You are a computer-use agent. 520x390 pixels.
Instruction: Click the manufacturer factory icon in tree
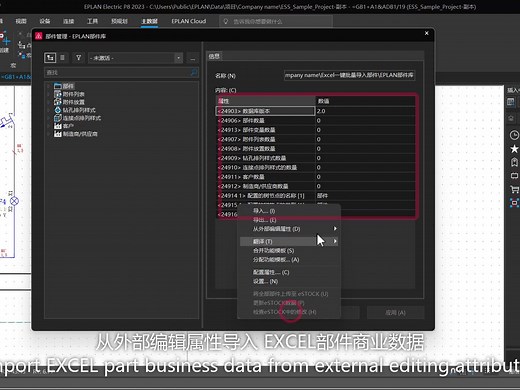(x=58, y=134)
